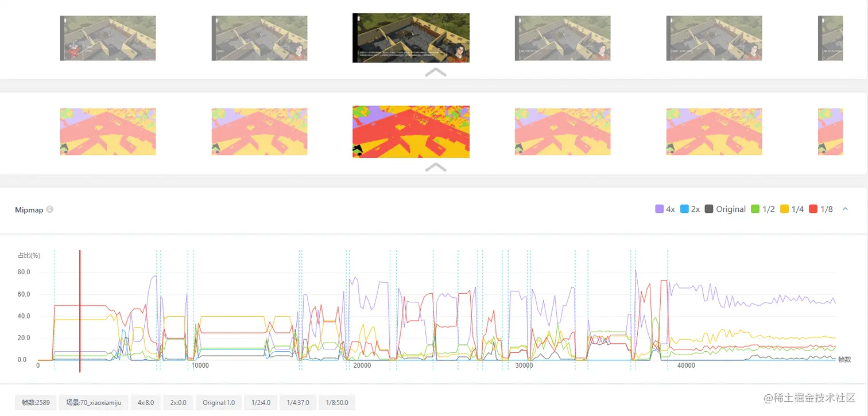This screenshot has width=868, height=416.
Task: Toggle the 4x legend series
Action: (665, 209)
